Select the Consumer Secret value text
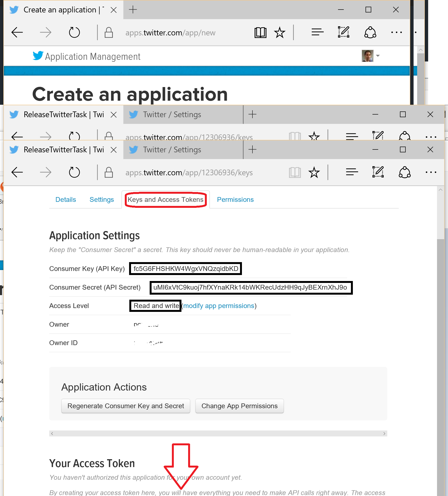The height and width of the screenshot is (496, 448). click(250, 287)
